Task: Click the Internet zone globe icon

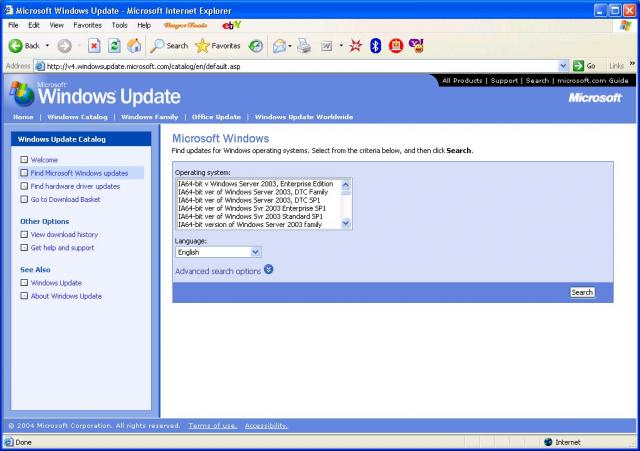Action: pos(548,442)
